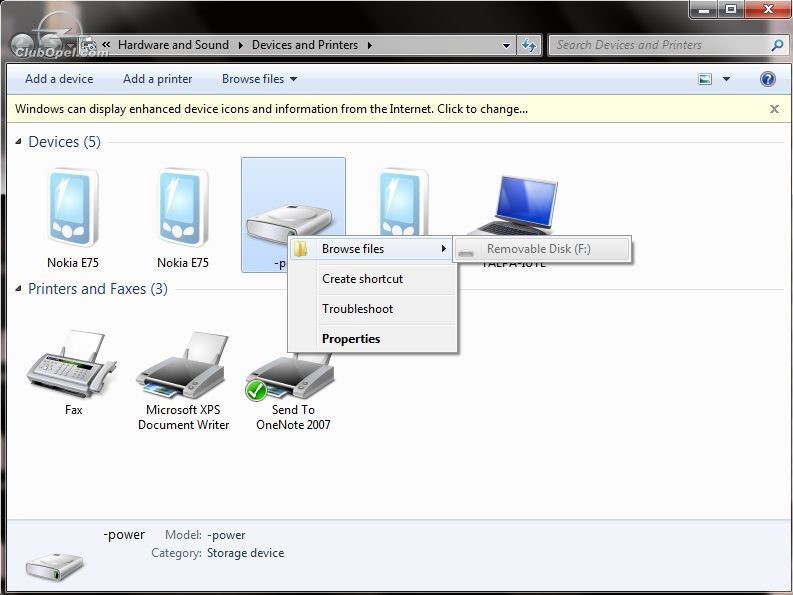Open view options dropdown arrow
The width and height of the screenshot is (793, 595).
click(x=726, y=79)
